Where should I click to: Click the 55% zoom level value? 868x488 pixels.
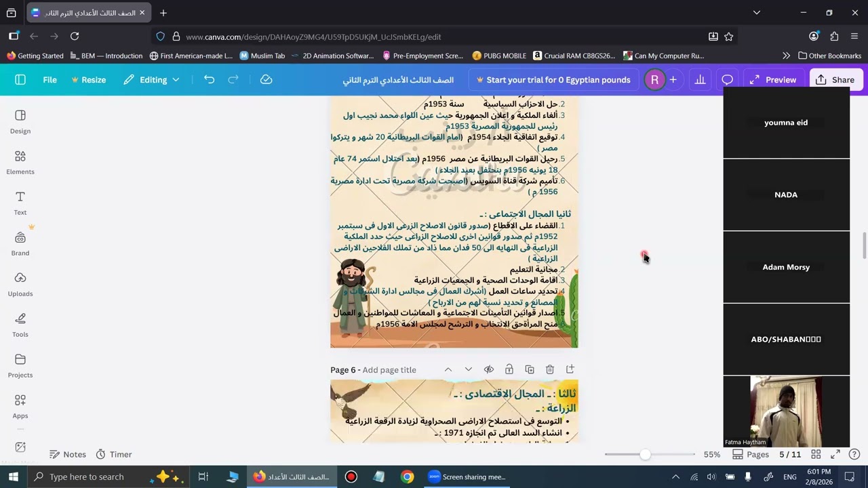point(712,455)
